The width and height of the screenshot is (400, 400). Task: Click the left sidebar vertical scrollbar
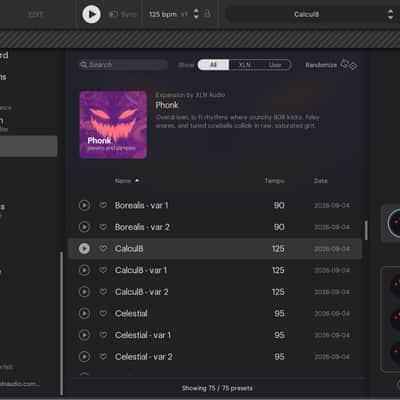(x=61, y=323)
